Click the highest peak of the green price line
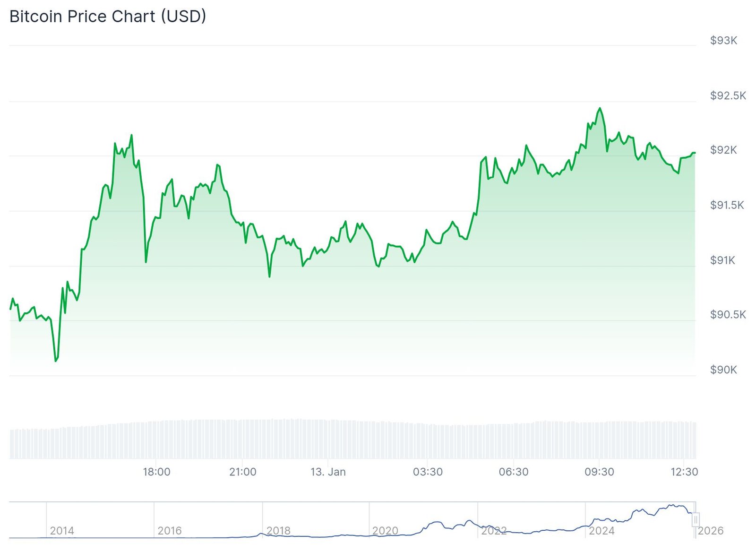 tap(600, 108)
